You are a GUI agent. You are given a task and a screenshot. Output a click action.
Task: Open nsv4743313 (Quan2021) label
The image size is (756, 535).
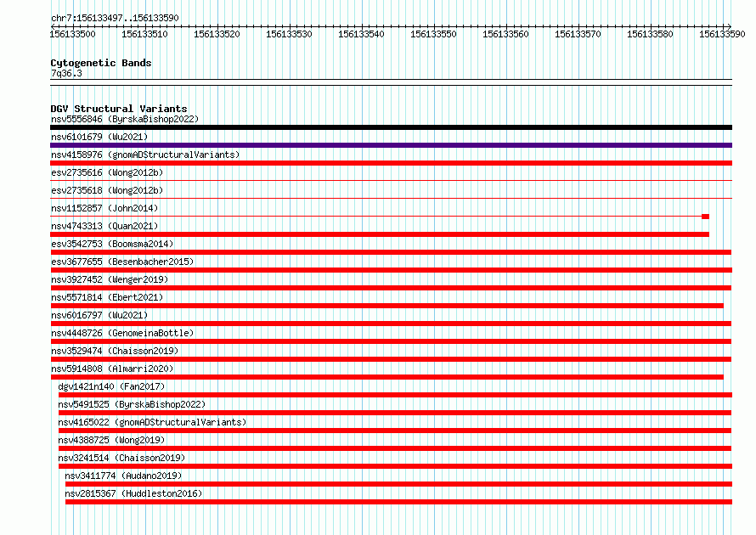(104, 226)
